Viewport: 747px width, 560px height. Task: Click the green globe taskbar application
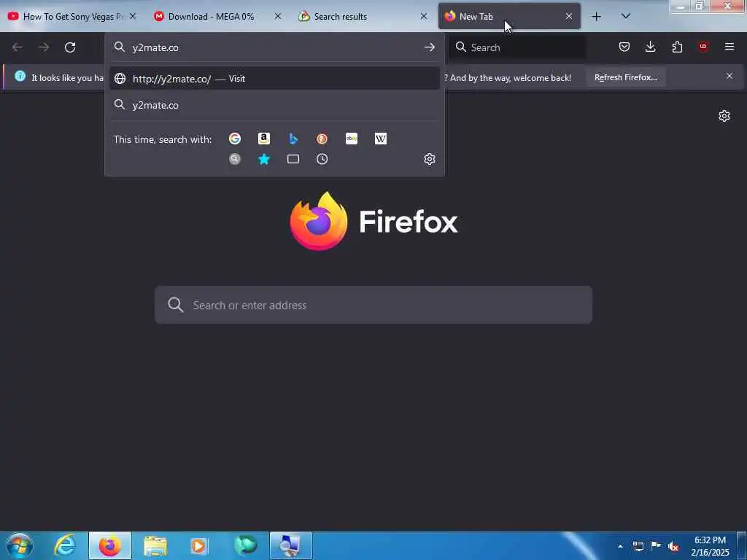tap(245, 545)
